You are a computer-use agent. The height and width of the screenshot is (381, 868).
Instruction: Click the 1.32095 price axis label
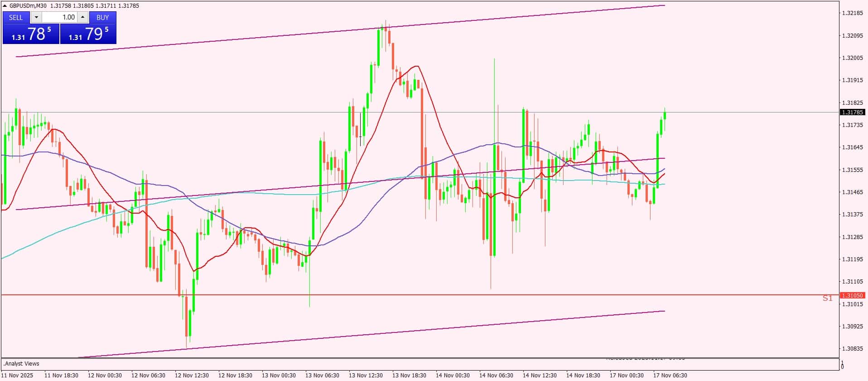[852, 36]
